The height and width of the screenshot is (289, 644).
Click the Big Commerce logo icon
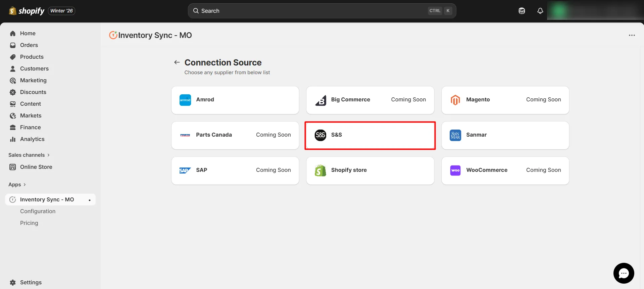pyautogui.click(x=320, y=100)
